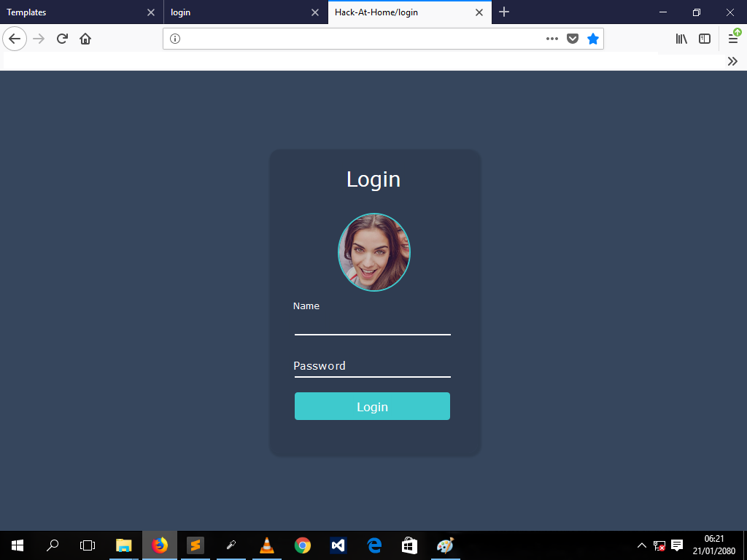Reload the current page
Screen dimensions: 747x560
tap(62, 39)
